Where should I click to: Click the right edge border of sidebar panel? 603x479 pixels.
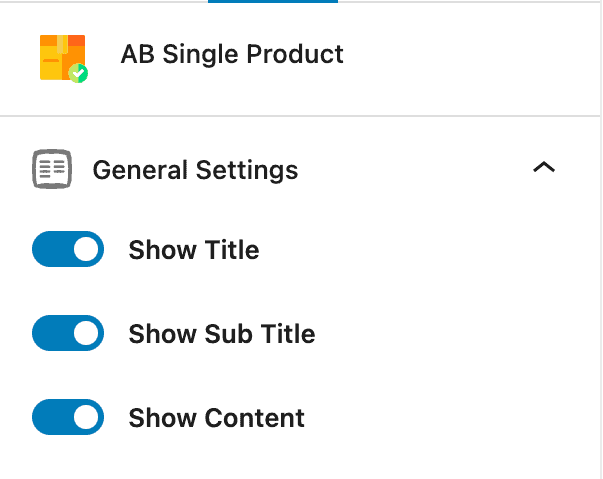601,240
